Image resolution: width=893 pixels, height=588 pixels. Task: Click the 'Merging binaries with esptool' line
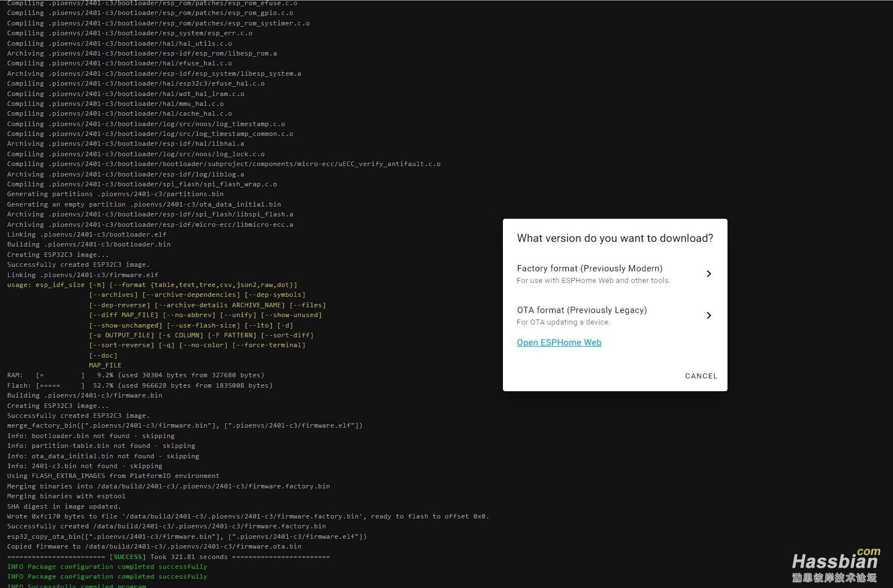click(66, 497)
